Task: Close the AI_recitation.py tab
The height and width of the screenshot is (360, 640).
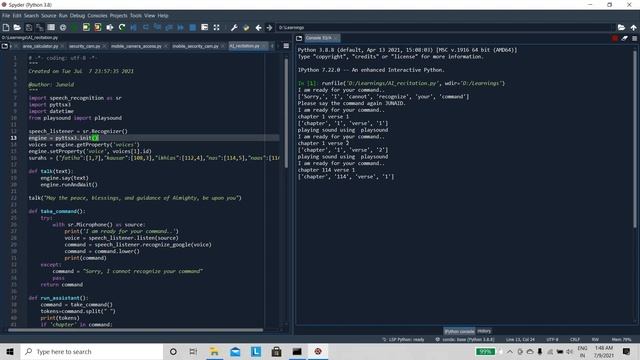Action: tap(264, 46)
